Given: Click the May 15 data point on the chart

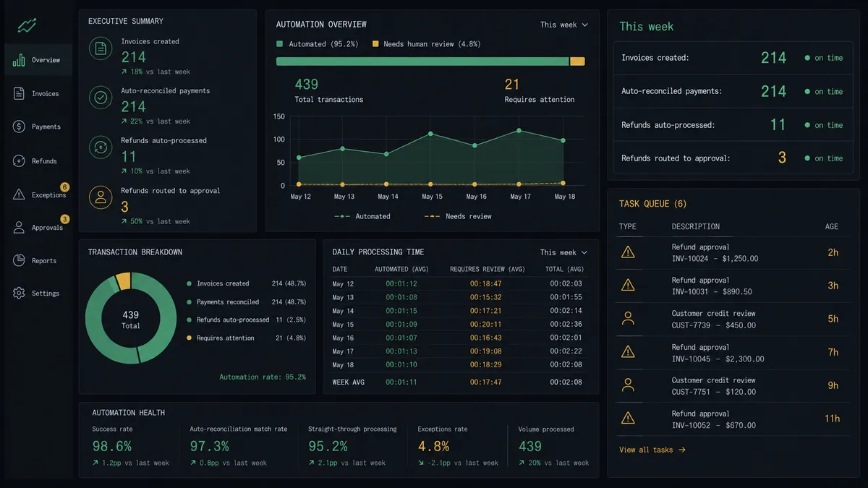Looking at the screenshot, I should click(430, 134).
